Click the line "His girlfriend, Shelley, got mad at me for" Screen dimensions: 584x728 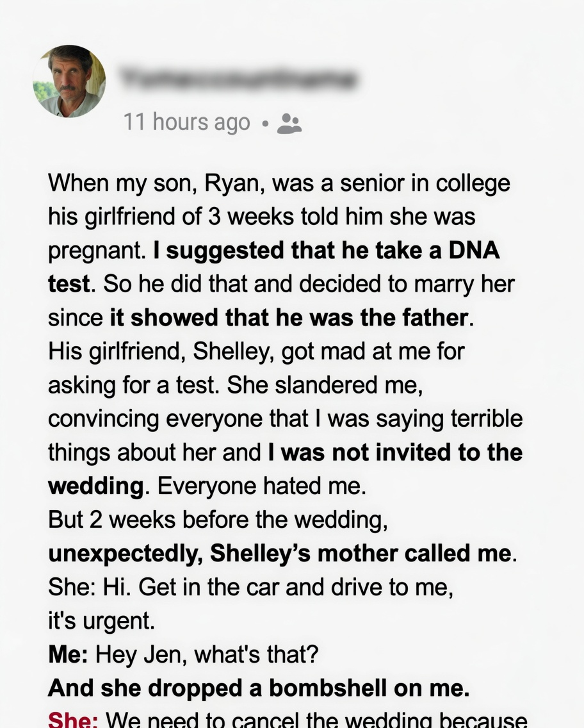(256, 351)
